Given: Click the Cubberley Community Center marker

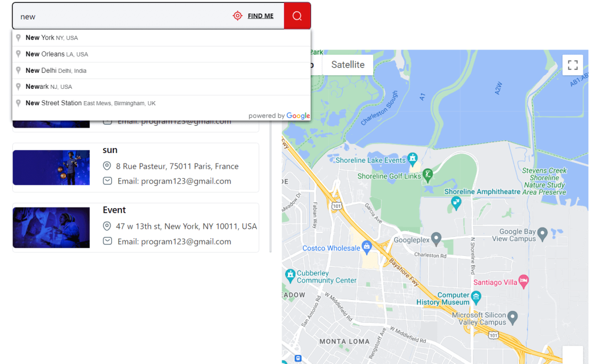Looking at the screenshot, I should click(x=290, y=275).
